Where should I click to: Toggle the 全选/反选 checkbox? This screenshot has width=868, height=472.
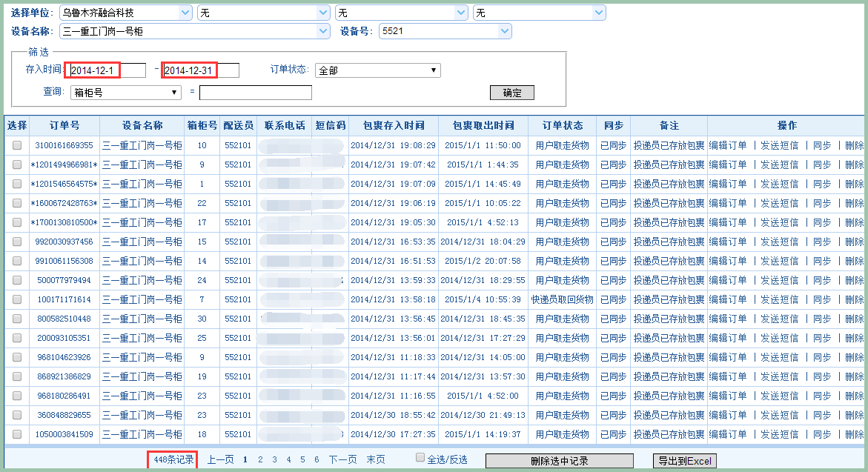[x=420, y=458]
